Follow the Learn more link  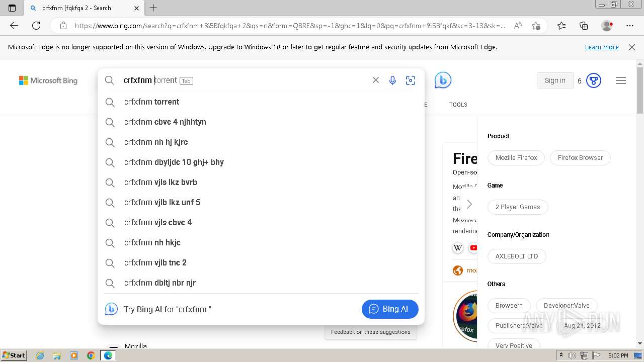tap(602, 47)
